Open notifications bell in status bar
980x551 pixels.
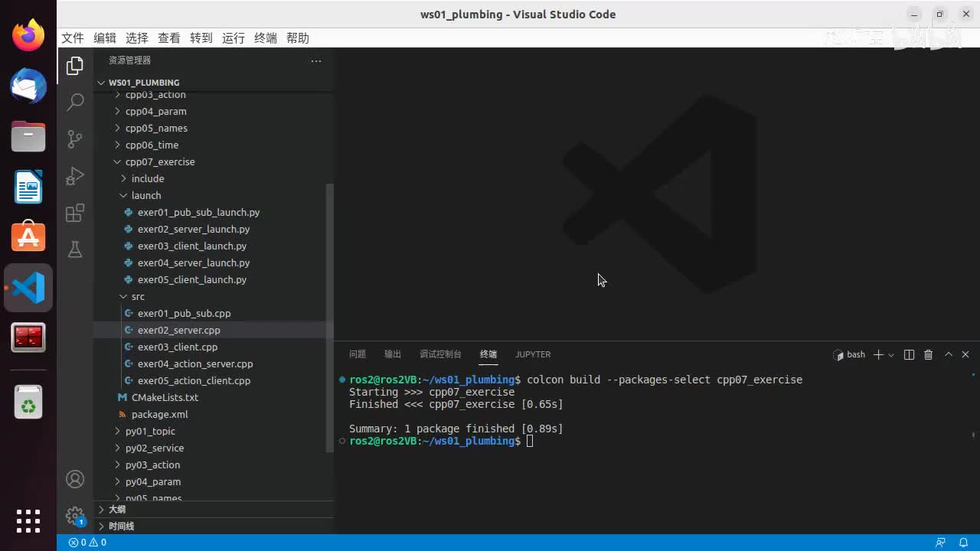(964, 543)
